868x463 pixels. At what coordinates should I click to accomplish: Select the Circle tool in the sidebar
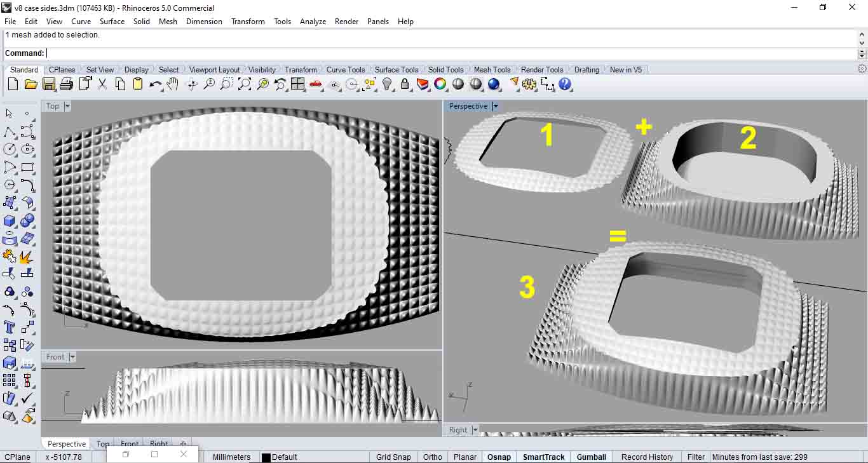[x=10, y=149]
